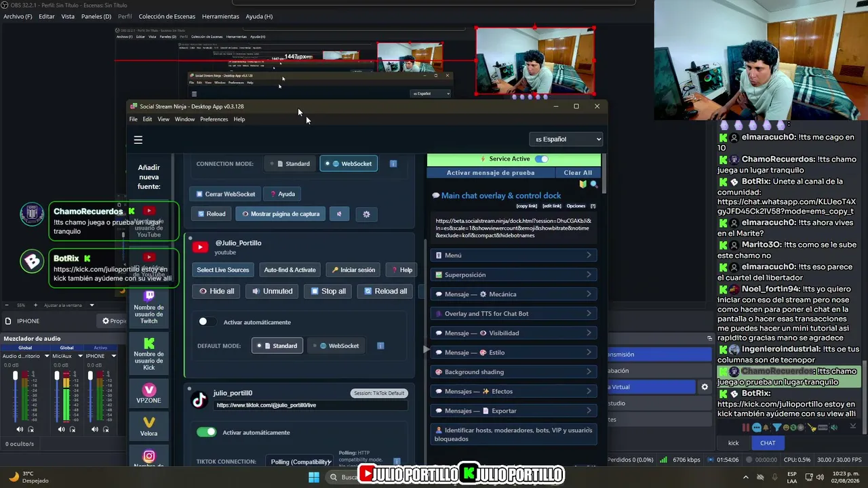Click Activar mensaje de prueba
This screenshot has width=868, height=488.
pos(491,173)
